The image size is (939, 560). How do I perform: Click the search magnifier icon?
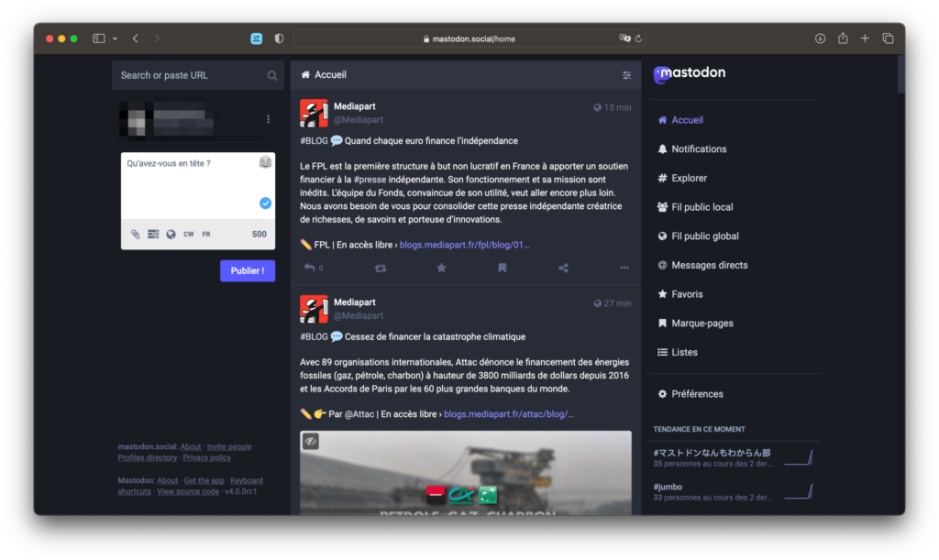271,76
